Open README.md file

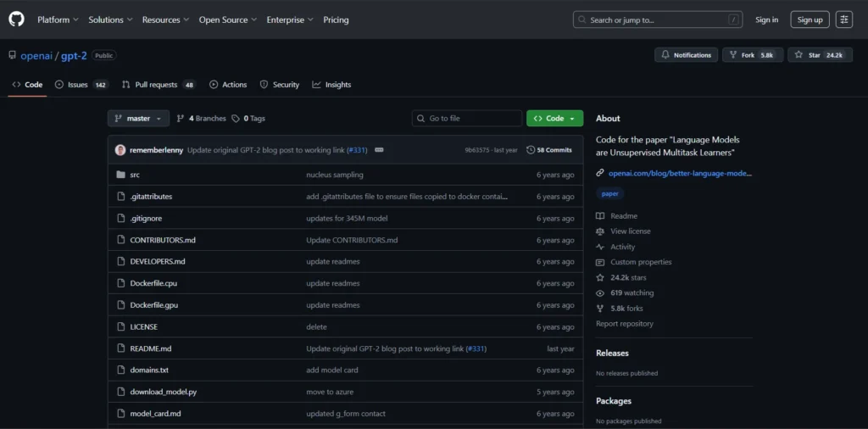(151, 348)
